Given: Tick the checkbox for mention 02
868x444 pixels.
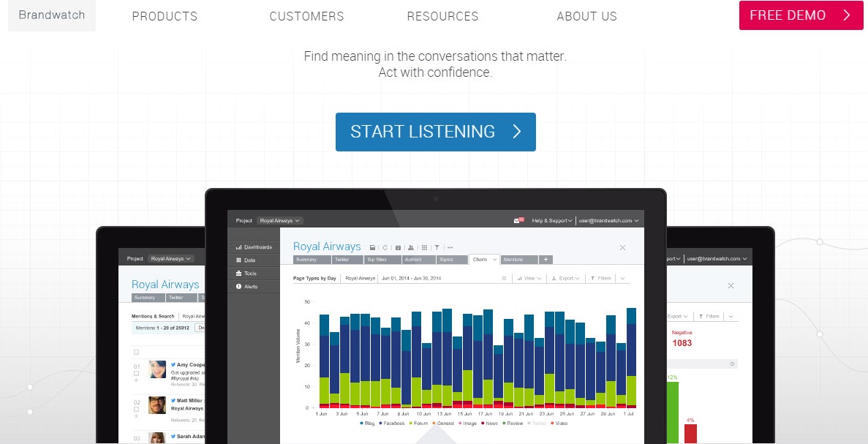Looking at the screenshot, I should pyautogui.click(x=136, y=409).
